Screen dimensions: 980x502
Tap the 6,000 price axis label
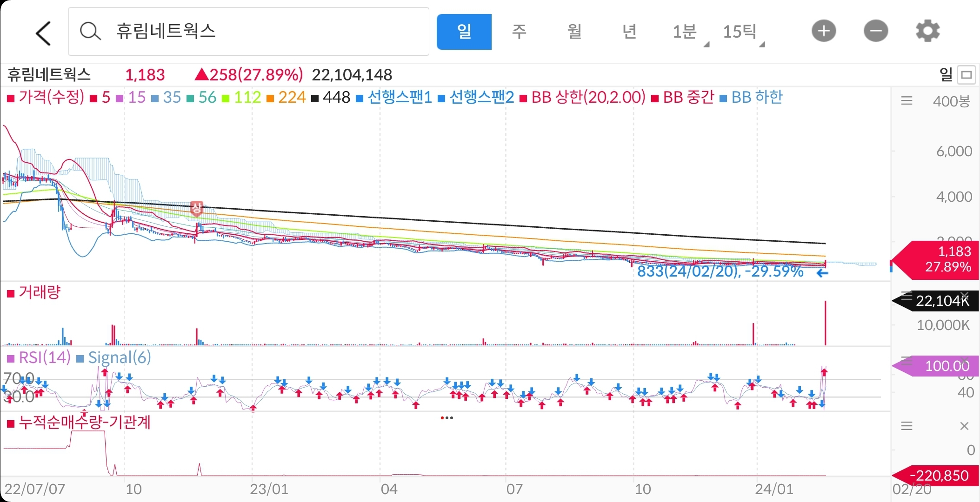click(x=954, y=151)
